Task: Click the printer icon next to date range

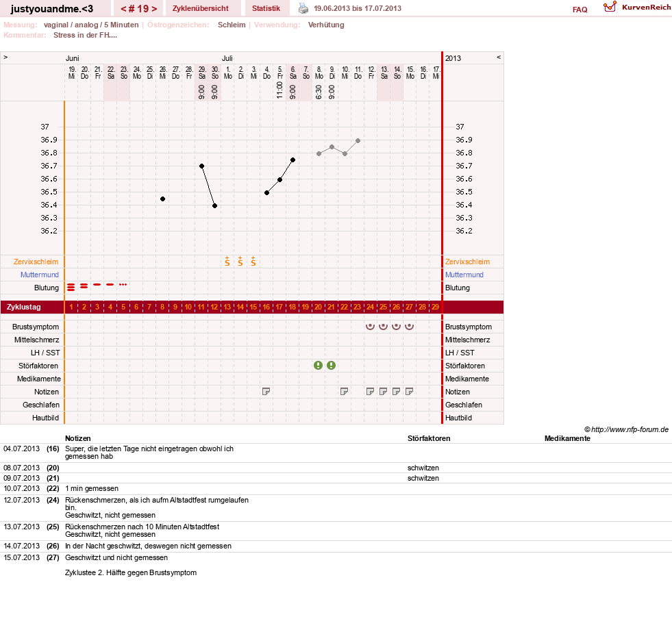Action: click(x=303, y=8)
